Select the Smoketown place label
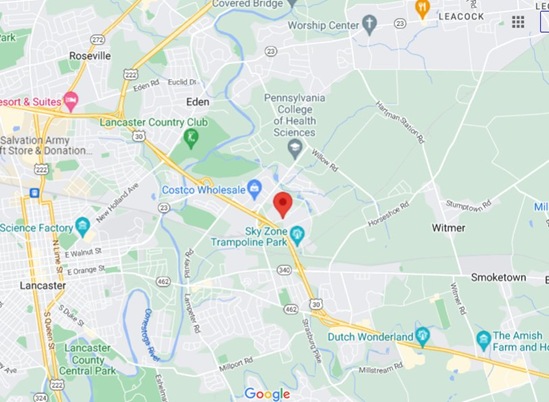The width and height of the screenshot is (549, 402). (x=498, y=277)
